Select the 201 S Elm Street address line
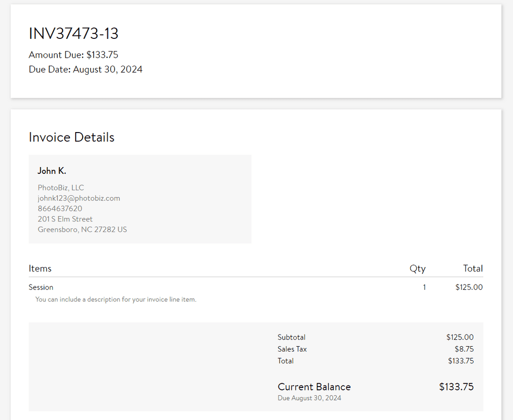Screen dimensions: 513x420 pos(65,218)
